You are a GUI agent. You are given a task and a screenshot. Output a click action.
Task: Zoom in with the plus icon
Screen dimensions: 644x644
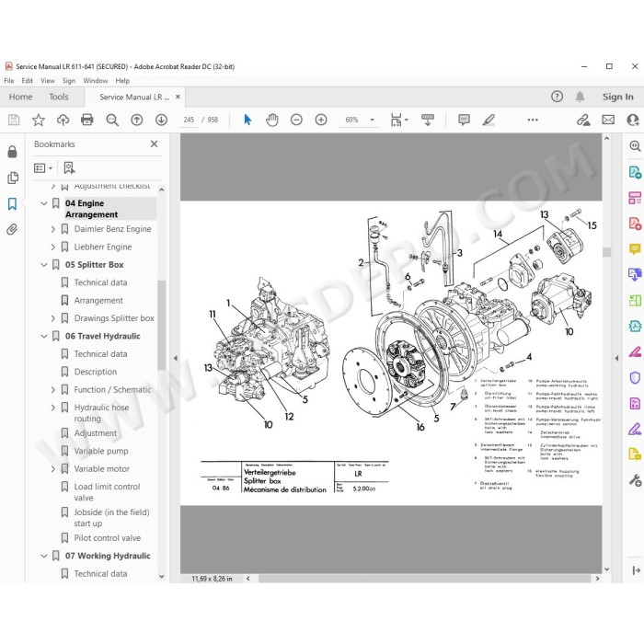click(321, 120)
